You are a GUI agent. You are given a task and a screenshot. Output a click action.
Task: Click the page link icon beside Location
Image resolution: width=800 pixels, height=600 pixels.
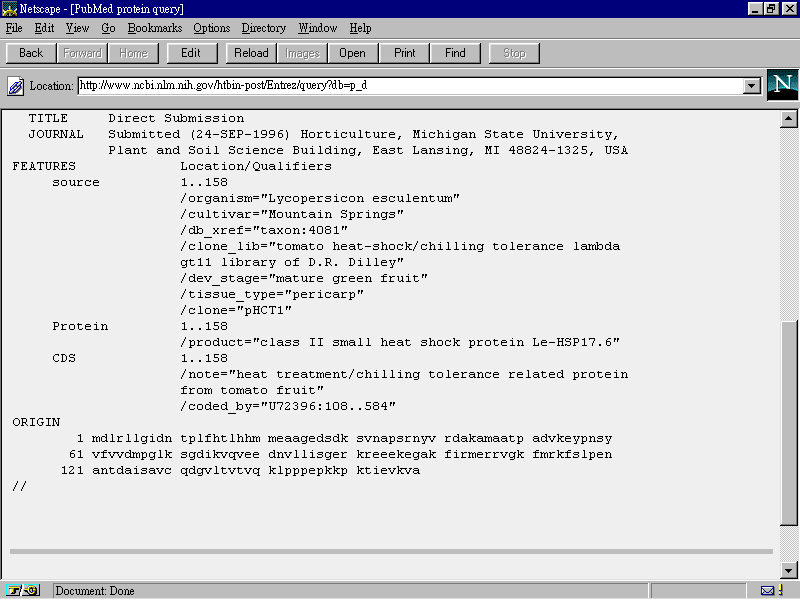tap(15, 86)
